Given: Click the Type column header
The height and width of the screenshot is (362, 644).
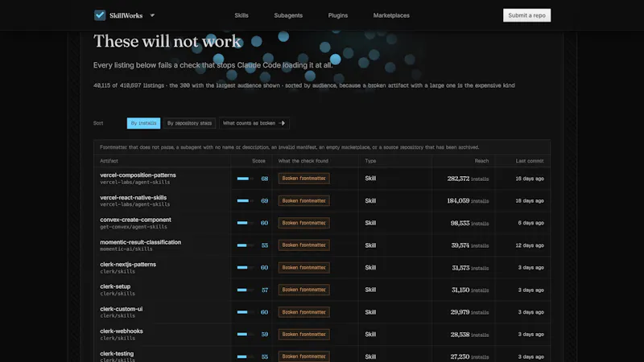Looking at the screenshot, I should [370, 161].
